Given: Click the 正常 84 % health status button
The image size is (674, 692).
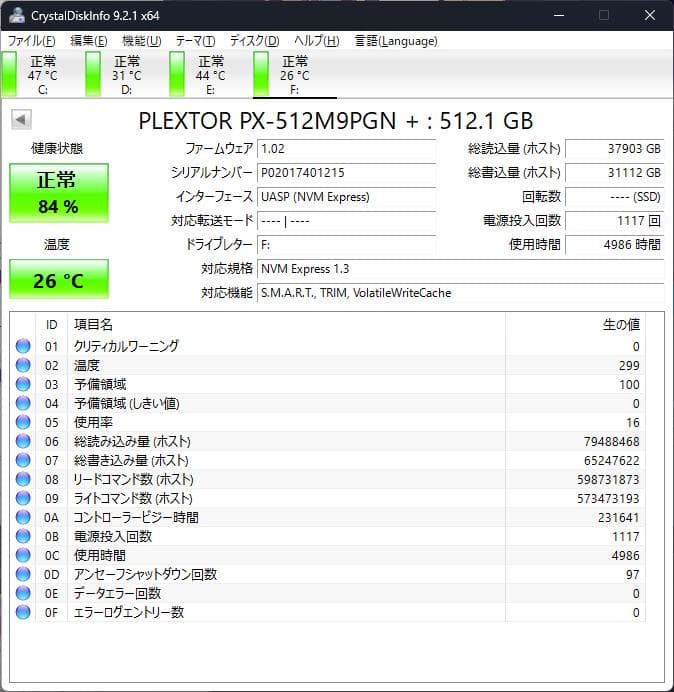Looking at the screenshot, I should [x=59, y=193].
